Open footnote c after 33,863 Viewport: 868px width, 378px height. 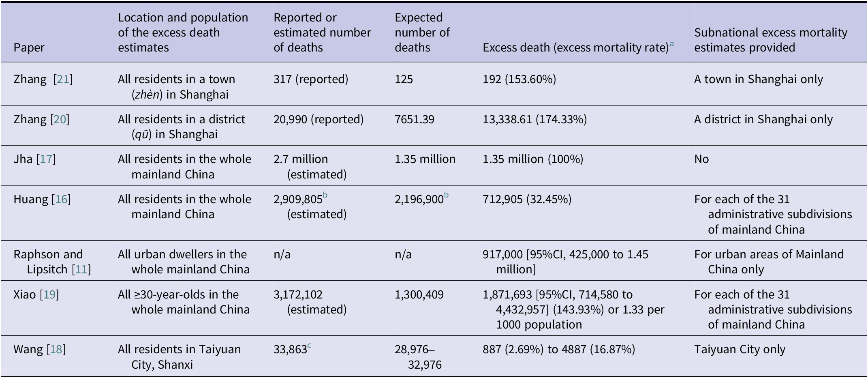click(x=309, y=346)
